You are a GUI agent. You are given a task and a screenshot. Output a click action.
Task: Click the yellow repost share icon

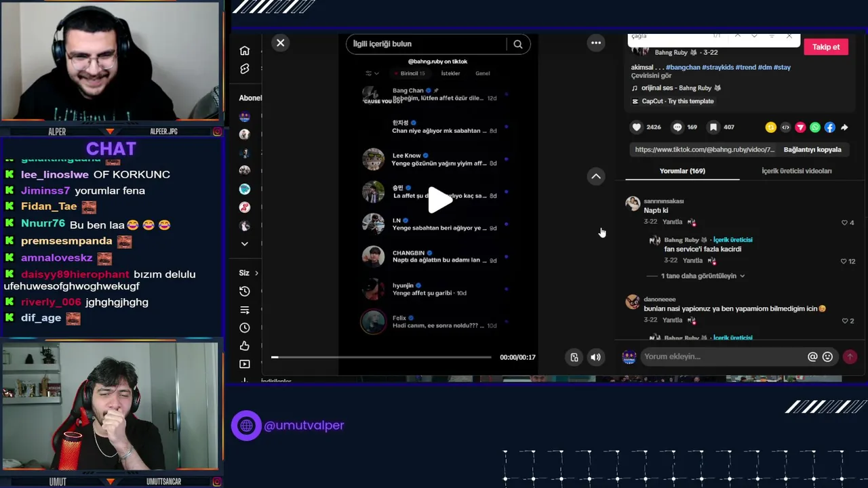click(x=771, y=127)
